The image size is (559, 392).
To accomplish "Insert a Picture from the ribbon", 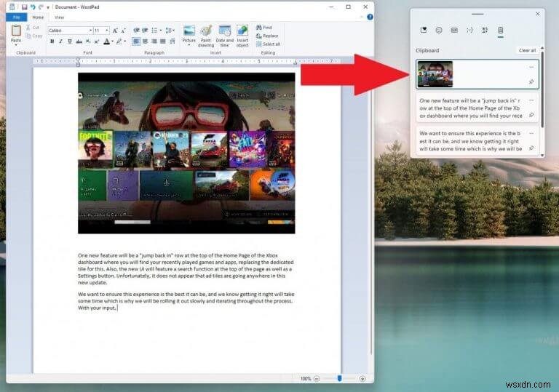I will tap(189, 31).
